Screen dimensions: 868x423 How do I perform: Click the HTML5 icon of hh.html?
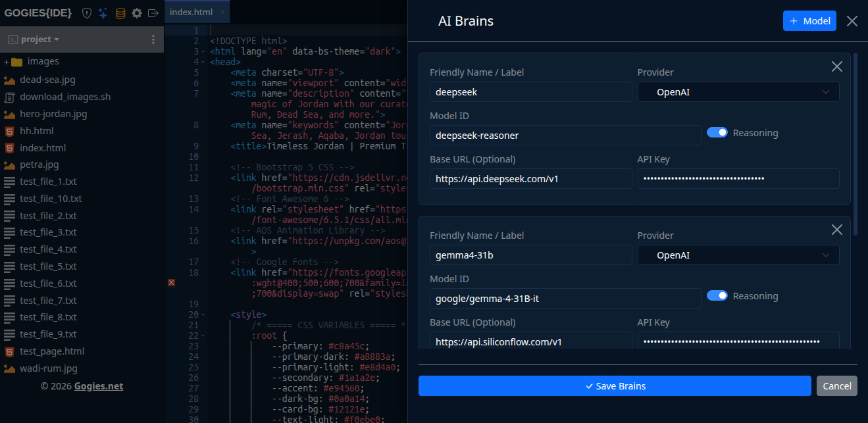point(10,131)
